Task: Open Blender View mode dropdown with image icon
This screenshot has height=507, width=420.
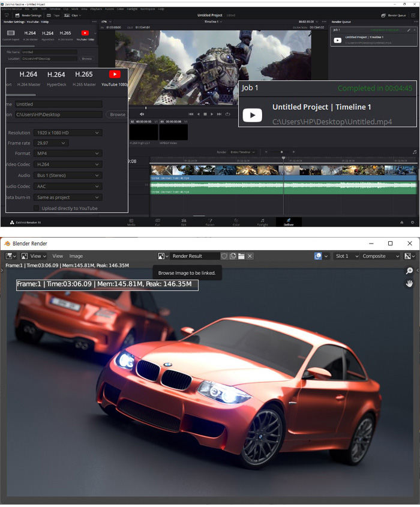Action: (34, 256)
